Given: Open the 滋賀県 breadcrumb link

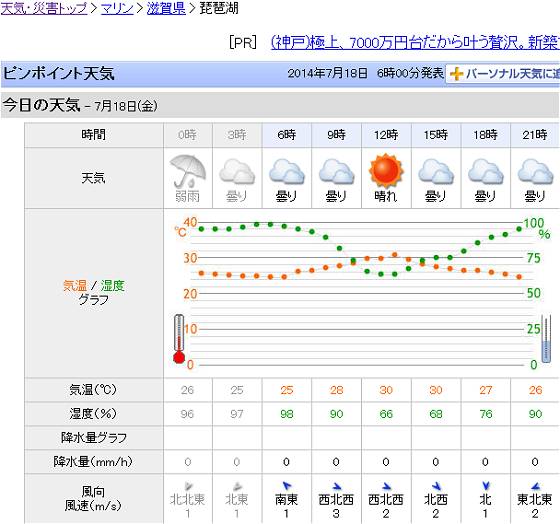Looking at the screenshot, I should coord(166,8).
